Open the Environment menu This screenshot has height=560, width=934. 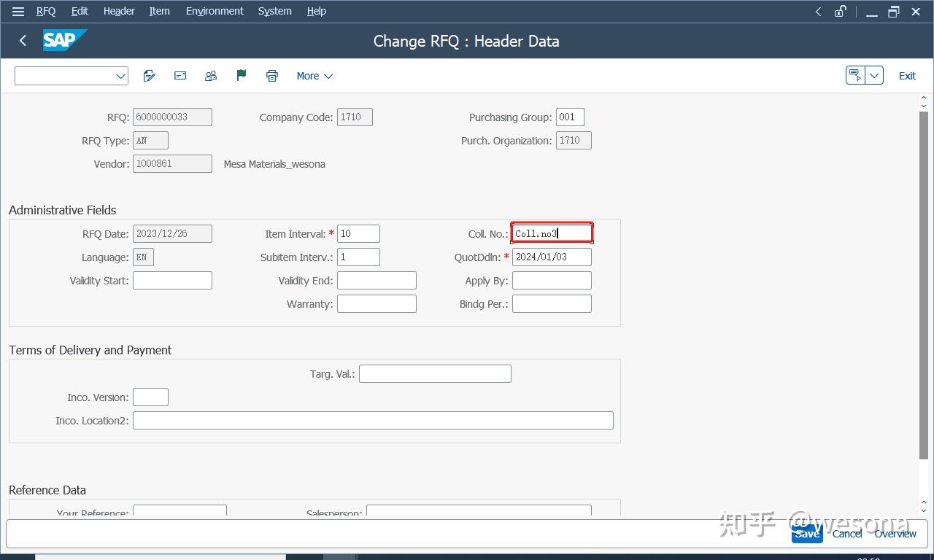[214, 11]
